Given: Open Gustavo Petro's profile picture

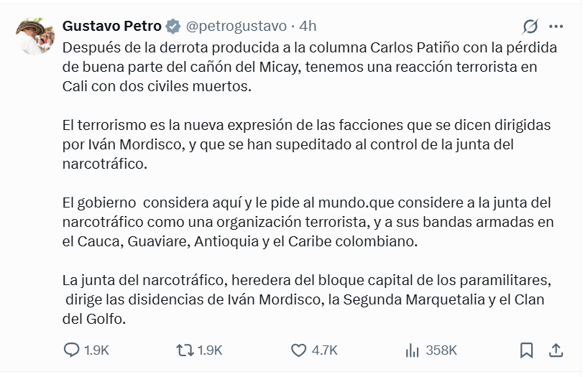Looking at the screenshot, I should coord(35,36).
